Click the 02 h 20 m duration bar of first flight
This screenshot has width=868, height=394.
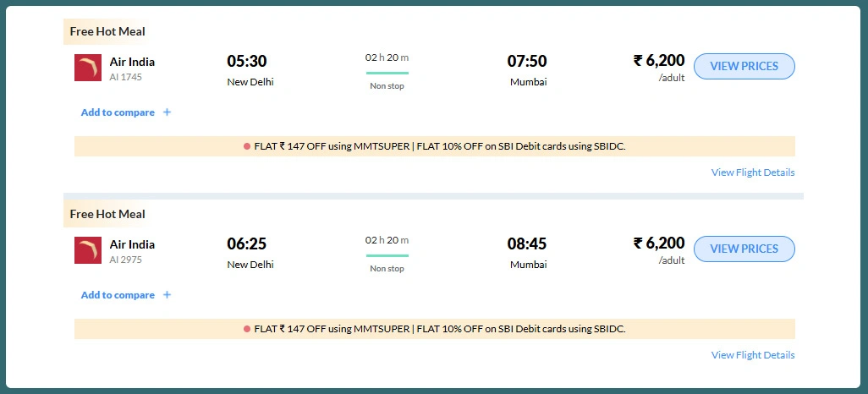coord(387,73)
